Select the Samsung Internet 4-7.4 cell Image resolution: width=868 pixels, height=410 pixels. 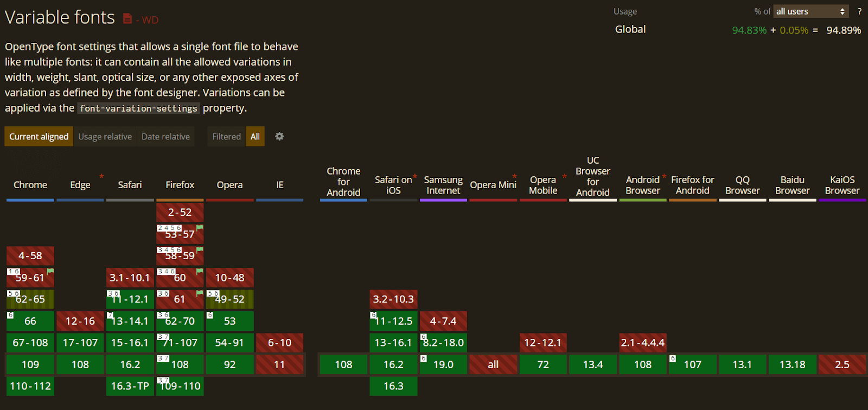coord(443,321)
